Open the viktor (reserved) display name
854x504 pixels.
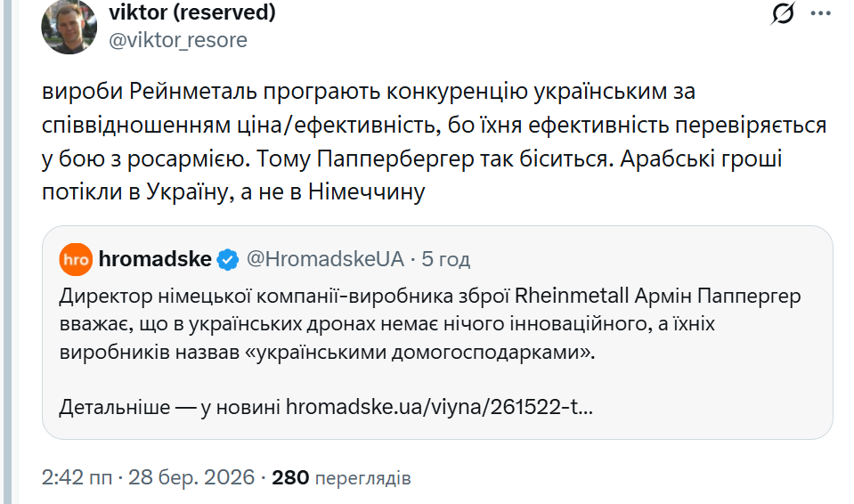coord(191,13)
